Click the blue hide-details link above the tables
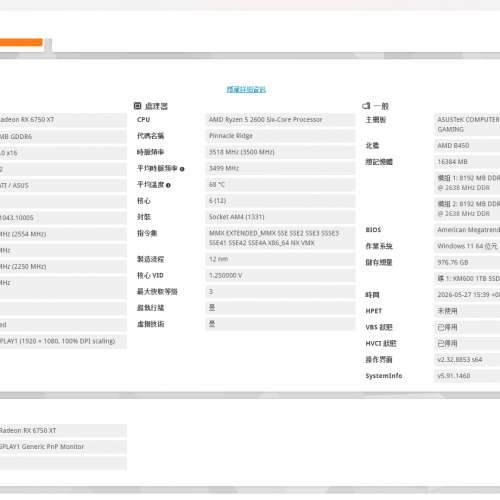This screenshot has width=500, height=500. tap(246, 89)
